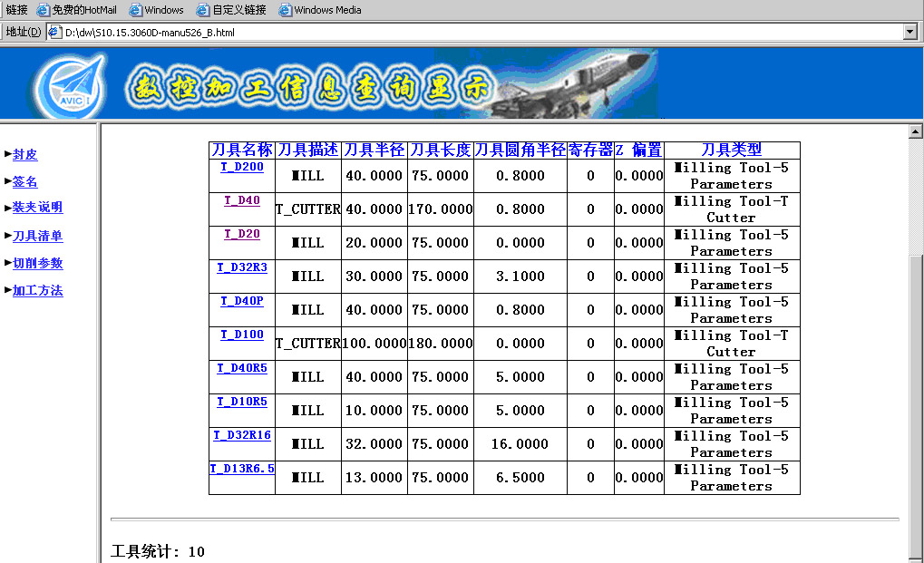Click the vertical scrollbar up arrow

click(915, 132)
